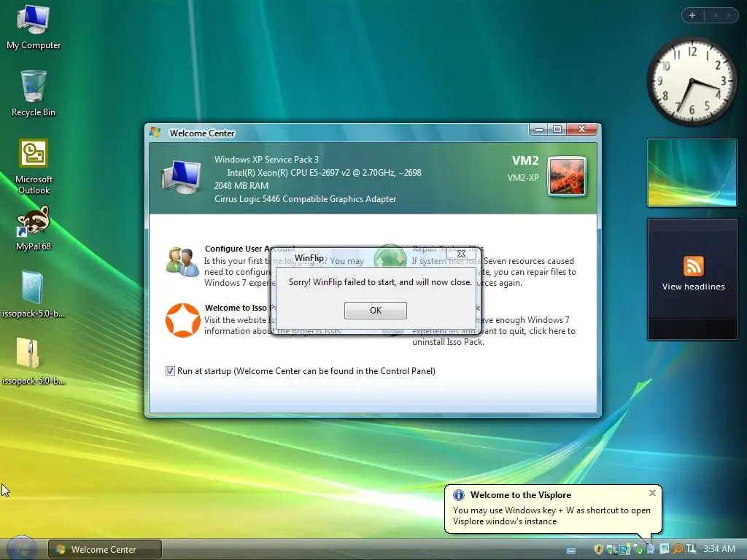Viewport: 747px width, 560px height.
Task: Dismiss the Visplore welcome balloon
Action: 652,493
